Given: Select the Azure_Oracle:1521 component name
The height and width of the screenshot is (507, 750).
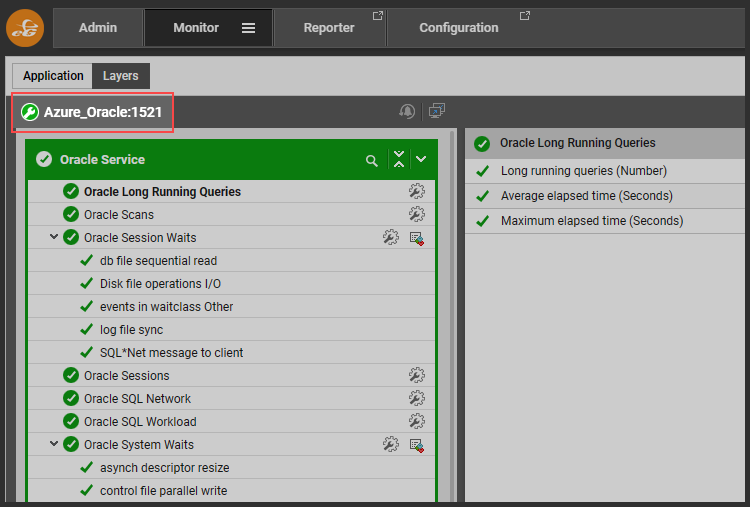Looking at the screenshot, I should tap(103, 112).
